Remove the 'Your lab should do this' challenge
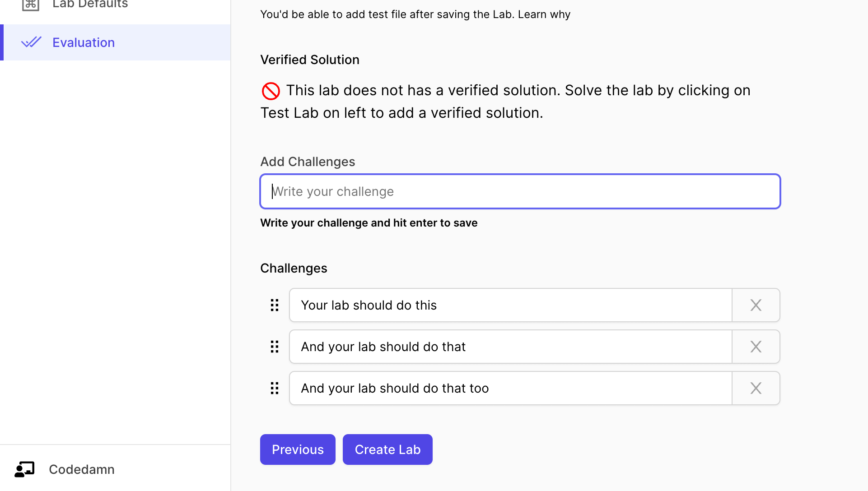This screenshot has height=491, width=868. (756, 306)
